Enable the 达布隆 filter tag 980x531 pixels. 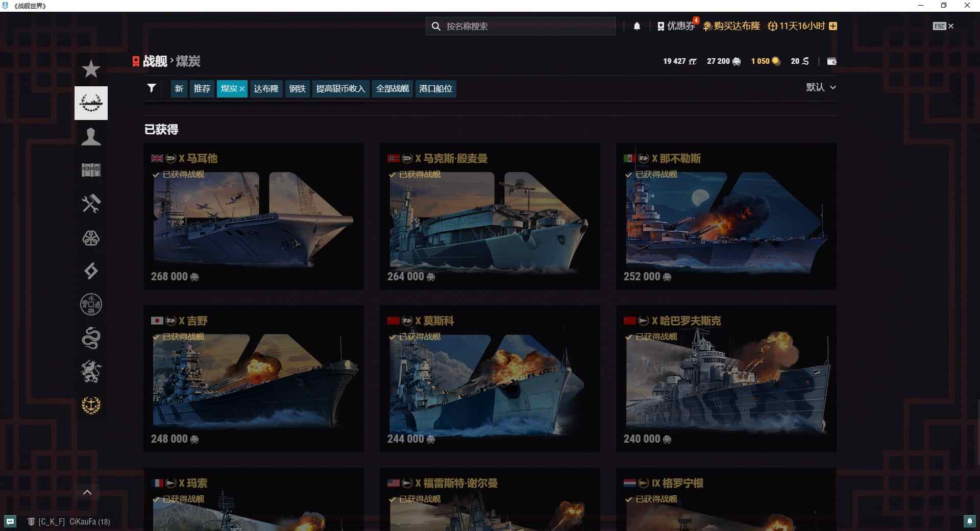(x=266, y=89)
